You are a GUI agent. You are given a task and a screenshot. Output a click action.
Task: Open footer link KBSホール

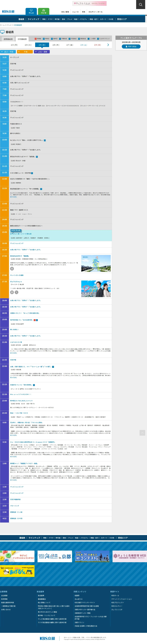(x=115, y=595)
